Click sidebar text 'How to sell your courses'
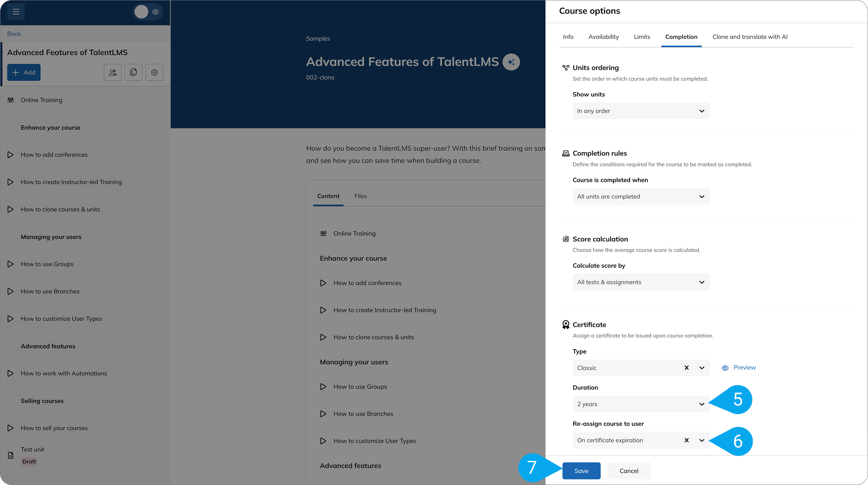The image size is (868, 485). (x=54, y=428)
